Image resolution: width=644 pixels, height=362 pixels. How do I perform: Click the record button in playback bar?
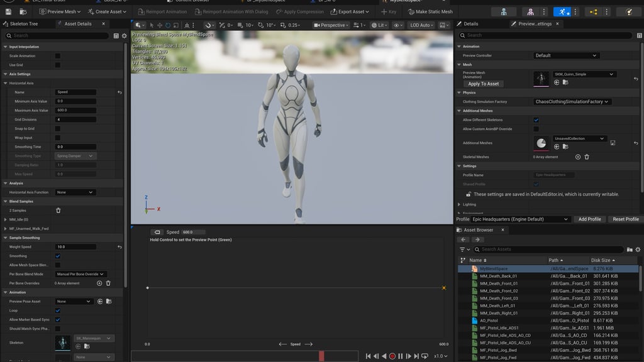pyautogui.click(x=392, y=356)
